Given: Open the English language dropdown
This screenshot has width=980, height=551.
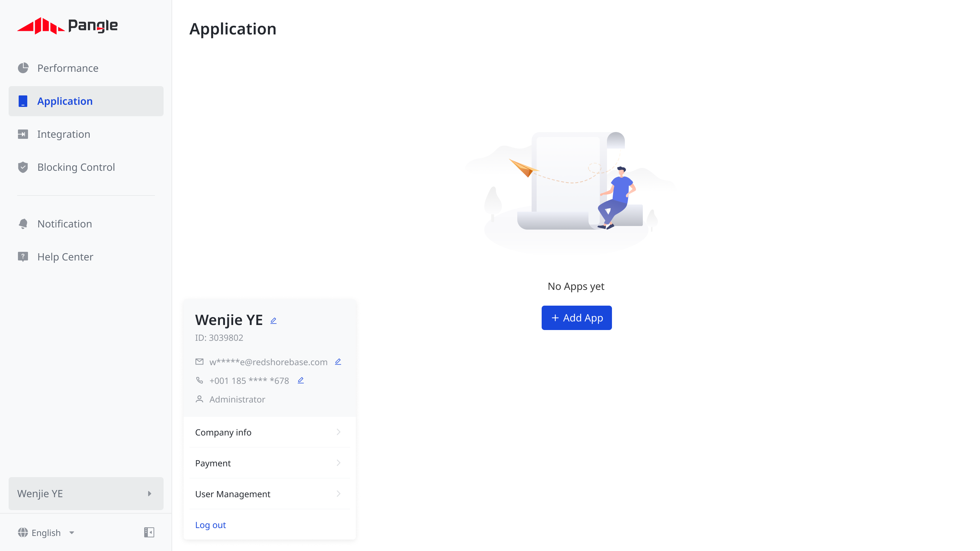Looking at the screenshot, I should pyautogui.click(x=46, y=533).
